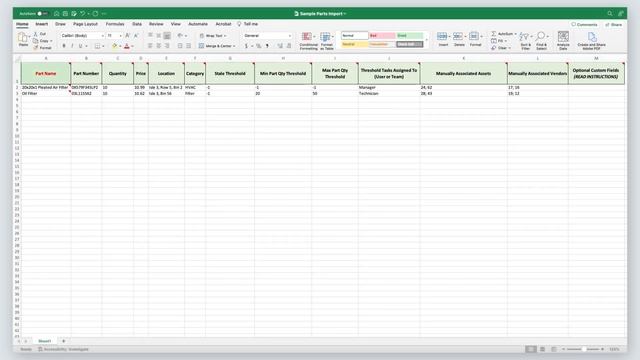Click the Tell me search box
The image size is (640, 360).
pyautogui.click(x=248, y=24)
